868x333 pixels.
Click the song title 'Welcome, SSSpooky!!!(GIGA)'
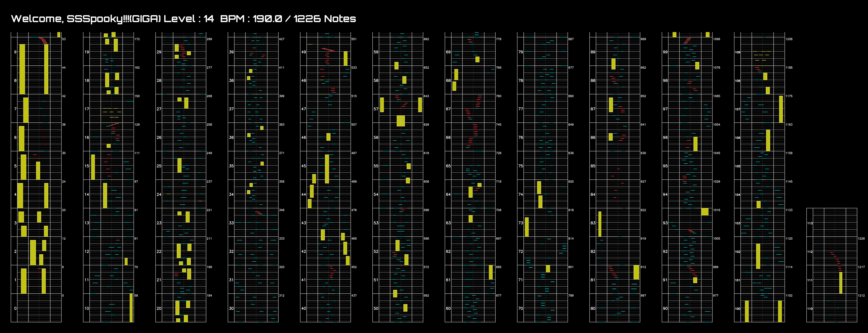pos(86,19)
